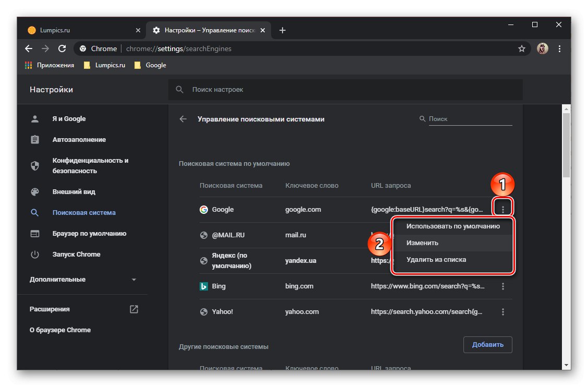588x387 pixels.
Task: Open the Chrome three-dot main menu
Action: pos(559,49)
